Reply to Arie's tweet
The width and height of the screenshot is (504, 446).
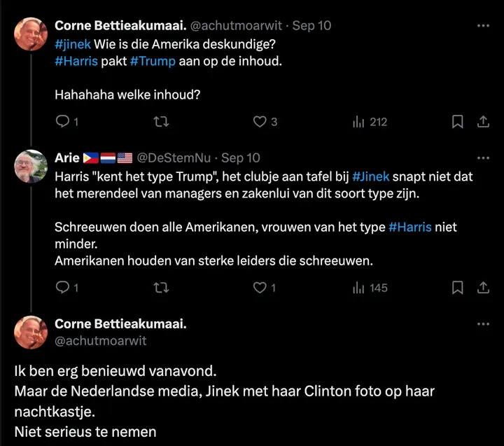(62, 288)
